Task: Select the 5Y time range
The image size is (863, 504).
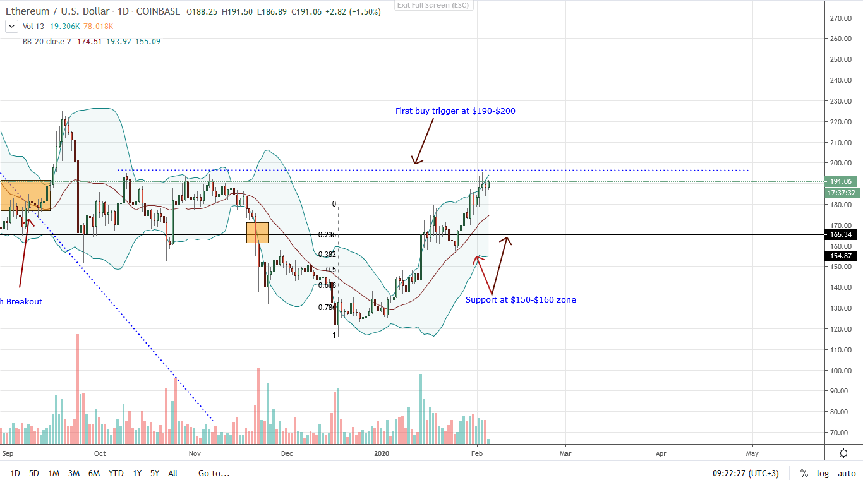Action: pos(155,473)
